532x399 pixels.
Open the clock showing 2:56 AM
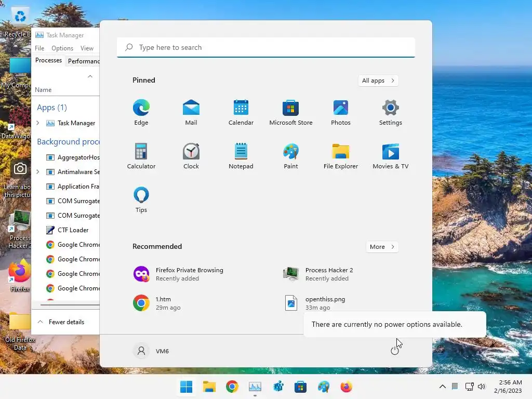508,387
